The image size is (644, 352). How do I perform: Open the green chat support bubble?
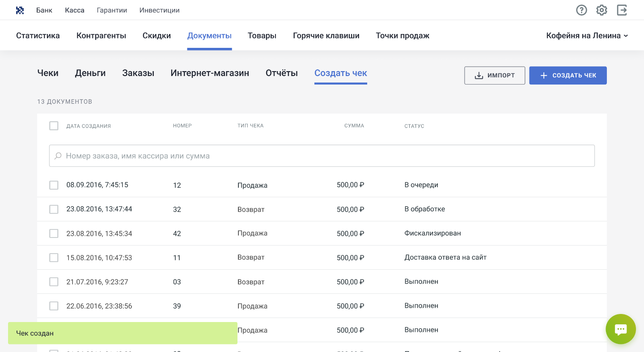click(621, 329)
